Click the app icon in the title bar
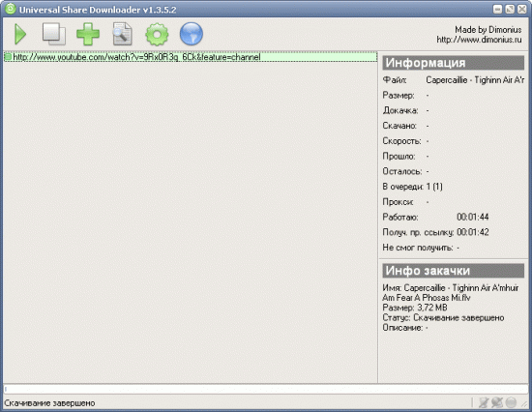 (x=11, y=9)
